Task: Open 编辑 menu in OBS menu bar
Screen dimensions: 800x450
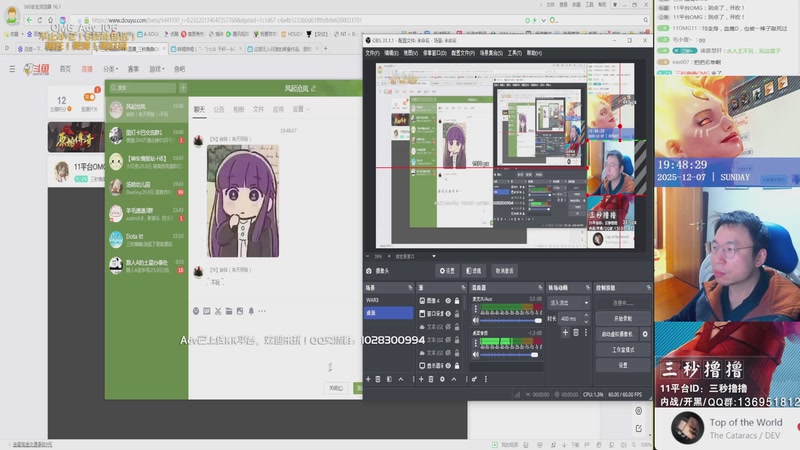Action: (391, 53)
